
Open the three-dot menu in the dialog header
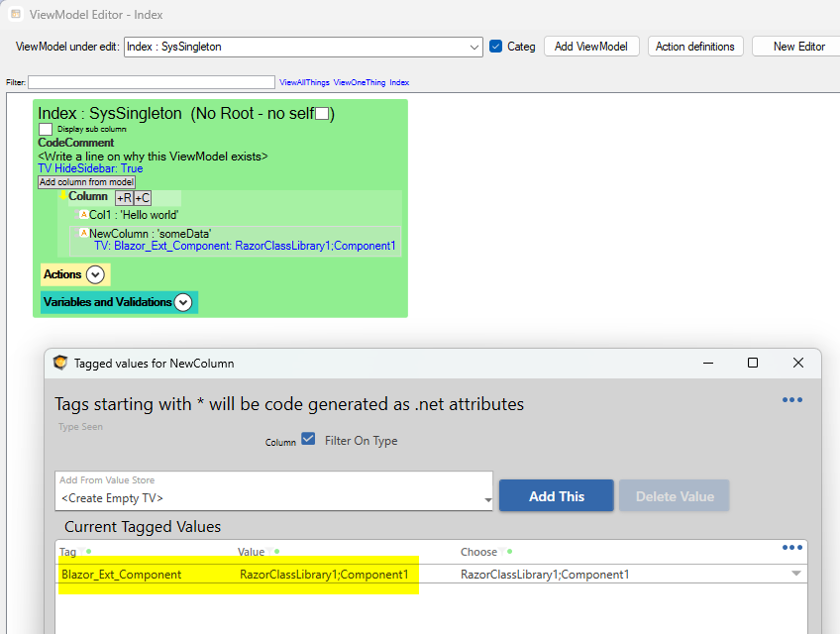click(x=791, y=400)
